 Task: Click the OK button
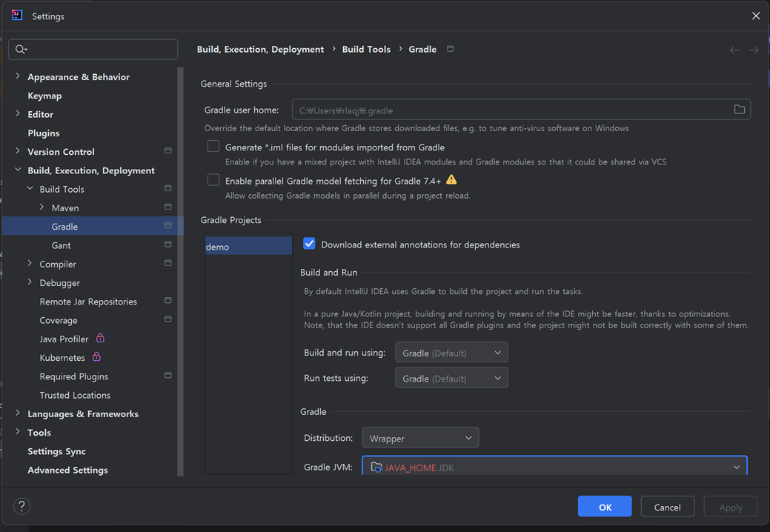605,507
